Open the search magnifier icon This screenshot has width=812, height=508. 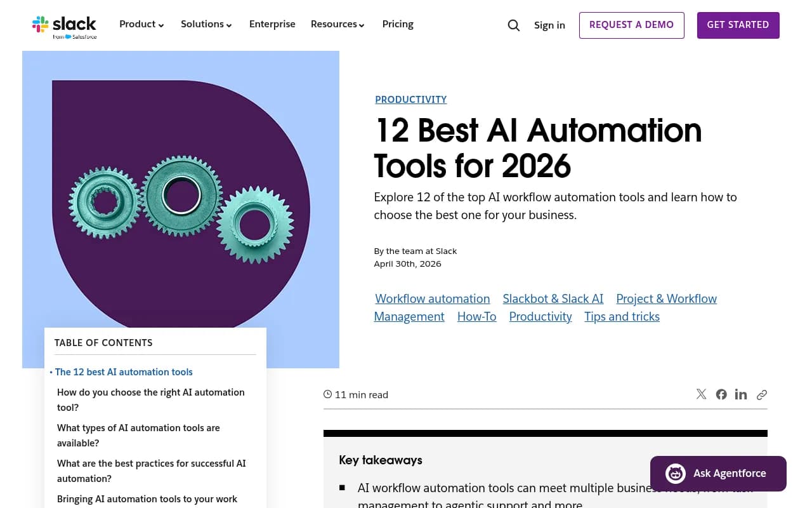click(514, 25)
